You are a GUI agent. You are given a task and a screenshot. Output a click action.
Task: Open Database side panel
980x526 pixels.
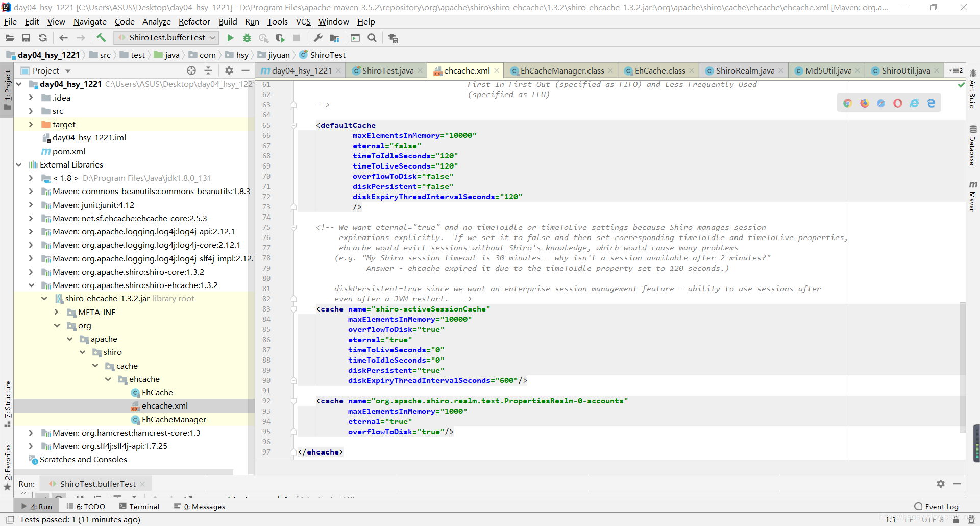click(x=973, y=145)
